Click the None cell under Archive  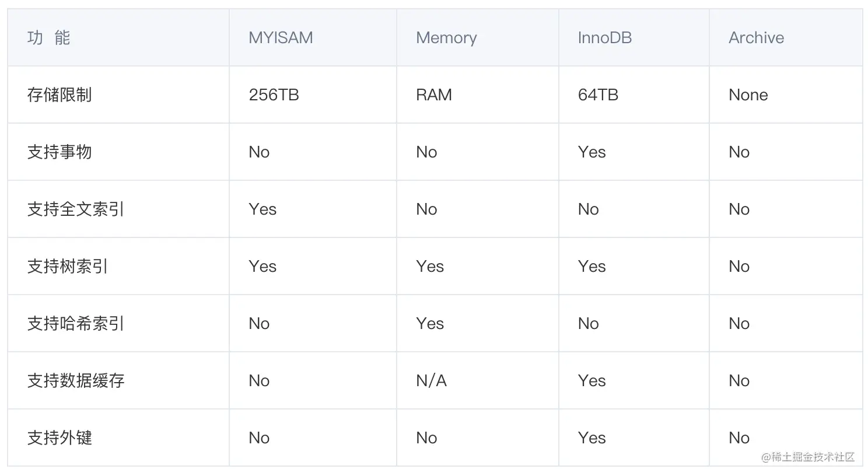tap(748, 95)
